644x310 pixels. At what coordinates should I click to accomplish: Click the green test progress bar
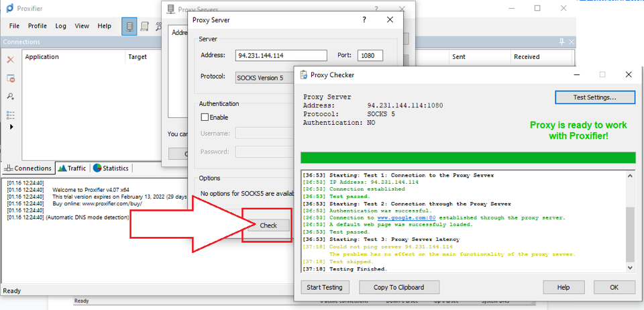click(468, 158)
